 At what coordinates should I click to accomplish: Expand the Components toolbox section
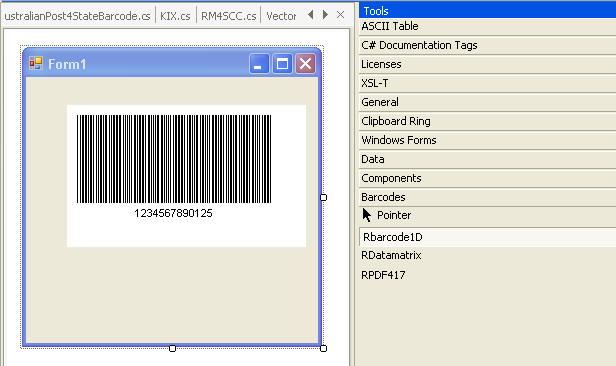pyautogui.click(x=487, y=178)
